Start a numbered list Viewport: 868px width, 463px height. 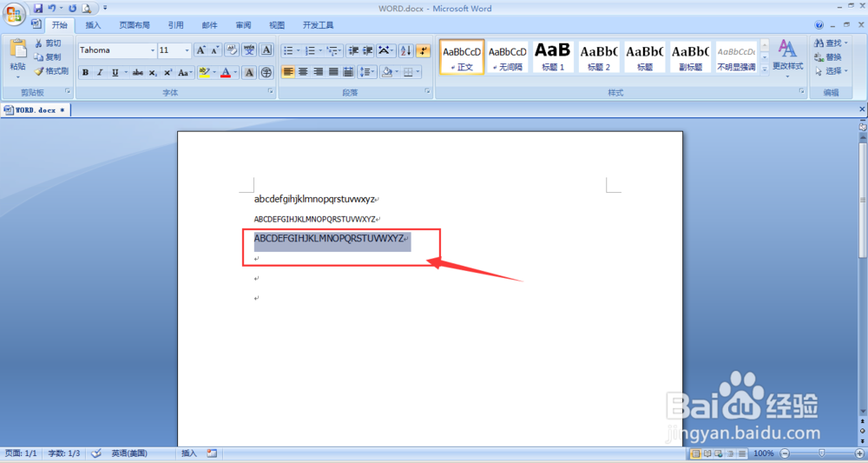310,51
